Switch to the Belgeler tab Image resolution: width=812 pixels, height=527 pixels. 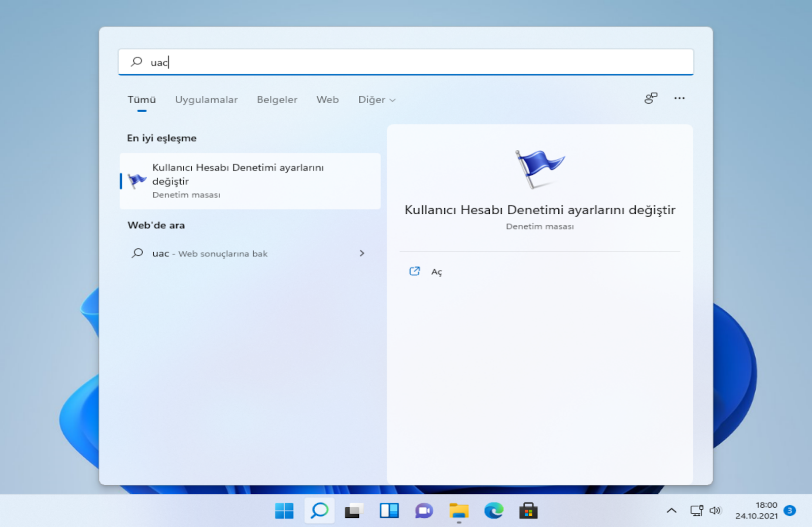[277, 100]
